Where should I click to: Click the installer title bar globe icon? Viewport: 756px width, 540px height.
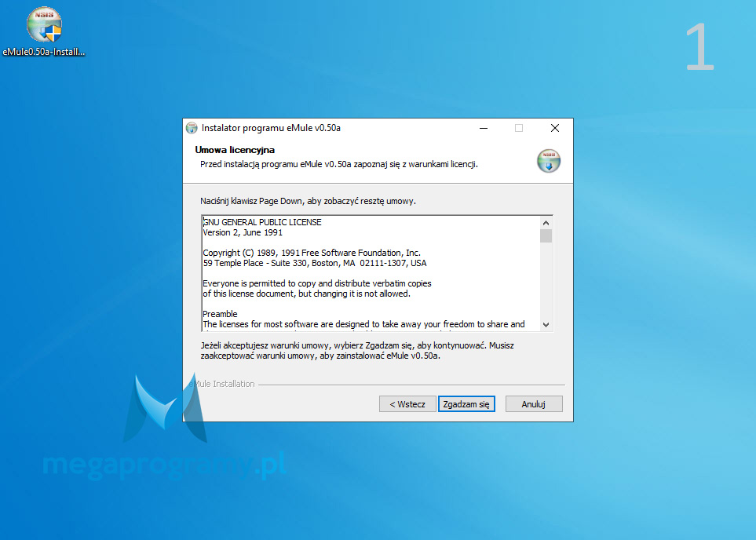[x=192, y=128]
